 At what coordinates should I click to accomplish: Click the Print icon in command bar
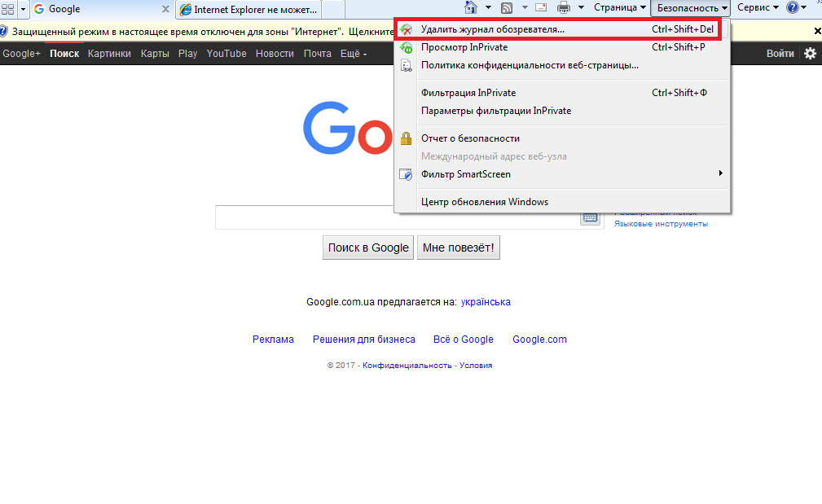[563, 8]
